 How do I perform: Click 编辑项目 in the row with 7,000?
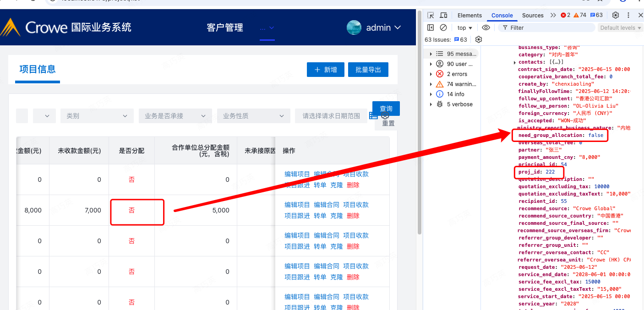point(297,205)
